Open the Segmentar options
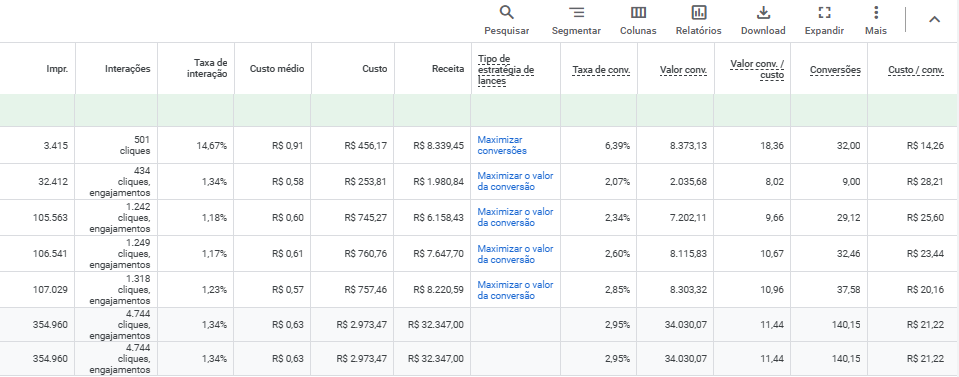This screenshot has height=377, width=959. (576, 20)
